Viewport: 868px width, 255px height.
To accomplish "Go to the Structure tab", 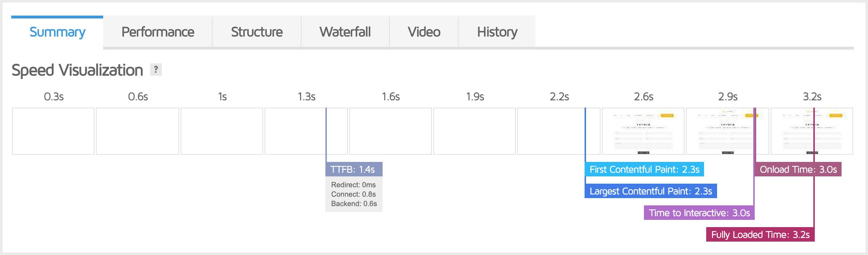I will click(x=257, y=32).
